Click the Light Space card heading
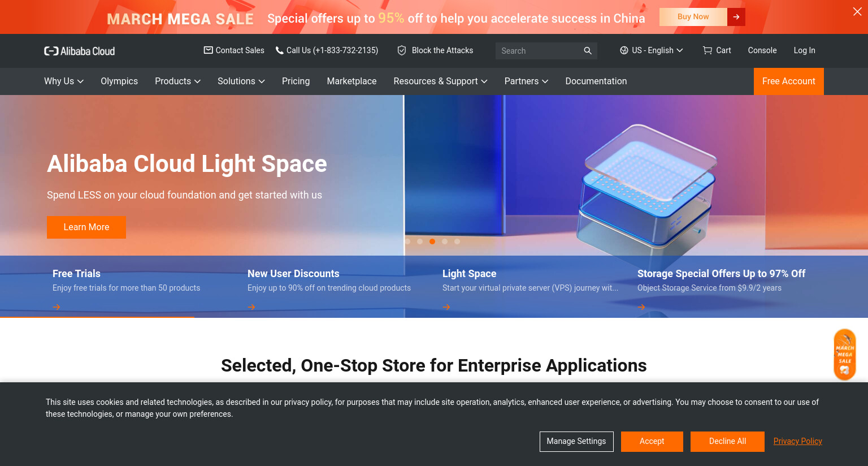Screen dimensions: 868x466 pyautogui.click(x=470, y=274)
